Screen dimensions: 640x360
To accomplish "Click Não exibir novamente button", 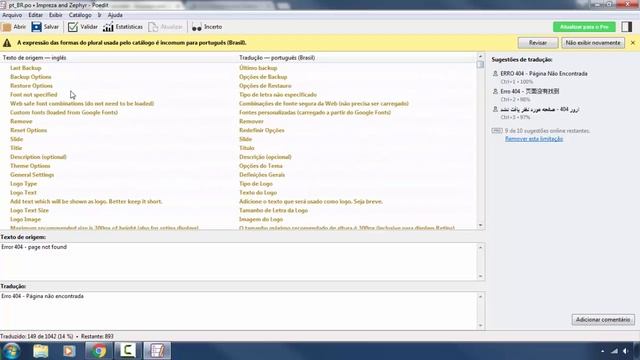I will coord(593,43).
